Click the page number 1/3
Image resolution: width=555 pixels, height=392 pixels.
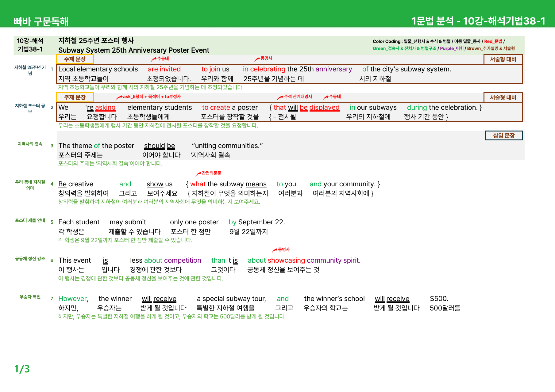(22, 369)
